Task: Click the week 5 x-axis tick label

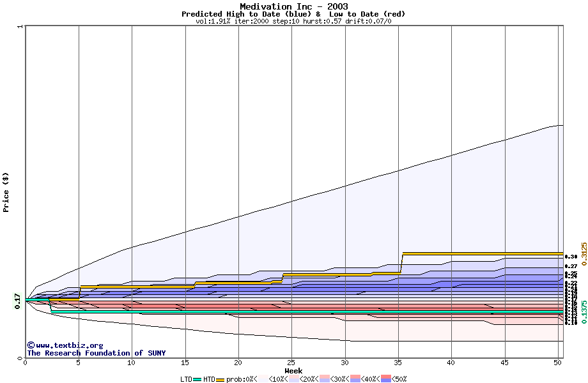Action: pyautogui.click(x=79, y=363)
